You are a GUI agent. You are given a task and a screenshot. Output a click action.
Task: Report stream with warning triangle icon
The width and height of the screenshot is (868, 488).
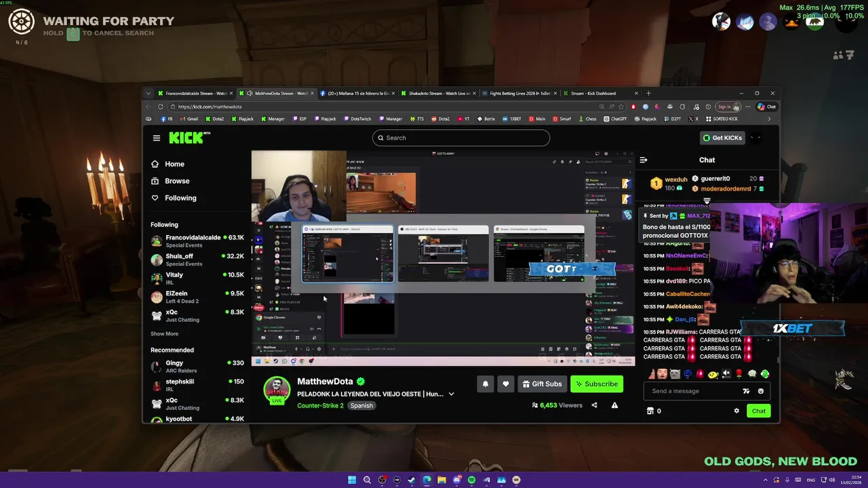(614, 405)
